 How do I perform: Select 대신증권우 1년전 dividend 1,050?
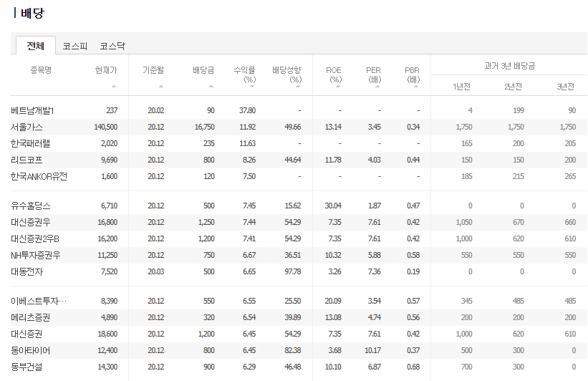(464, 223)
